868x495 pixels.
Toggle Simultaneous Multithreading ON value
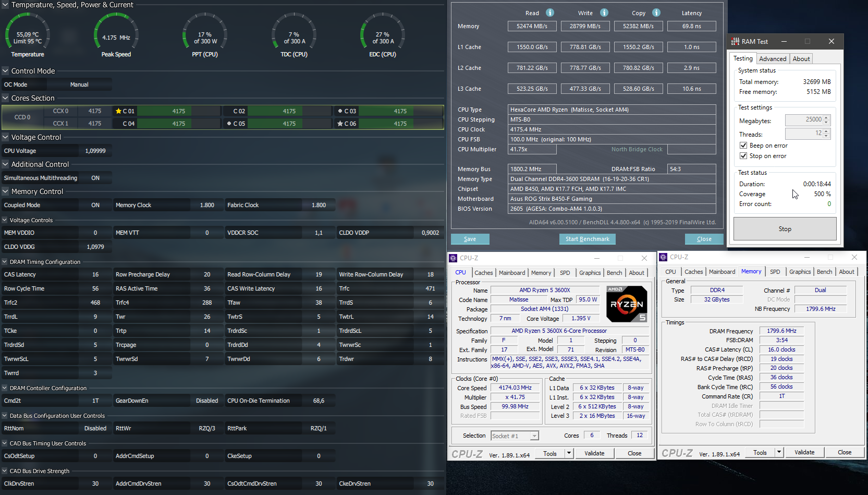pos(95,178)
